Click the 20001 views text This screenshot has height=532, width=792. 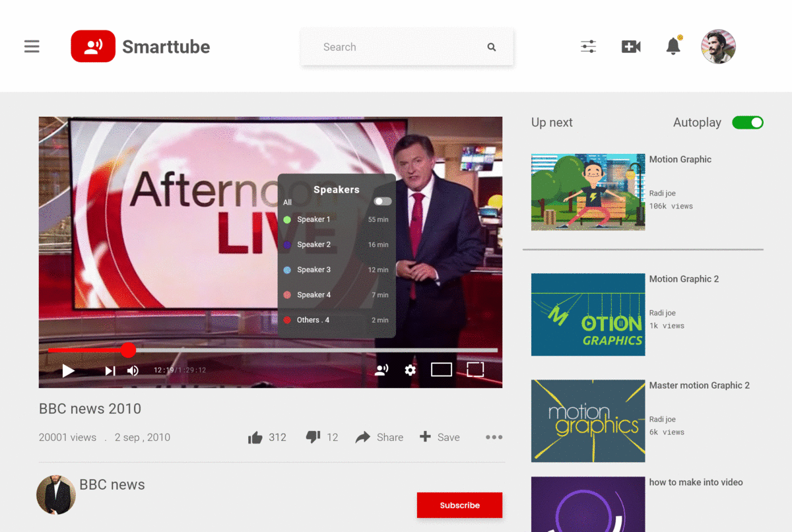tap(67, 437)
